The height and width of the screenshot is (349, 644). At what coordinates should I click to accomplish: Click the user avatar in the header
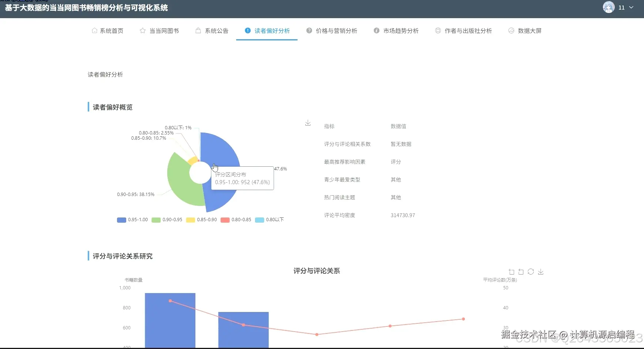pyautogui.click(x=609, y=7)
